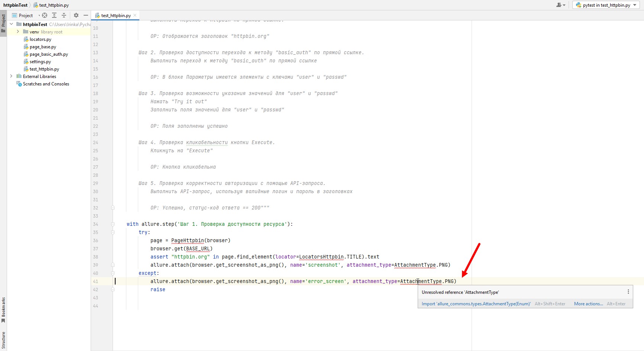This screenshot has height=351, width=644.
Task: Toggle the Structure tool window side tab
Action: pos(3,340)
